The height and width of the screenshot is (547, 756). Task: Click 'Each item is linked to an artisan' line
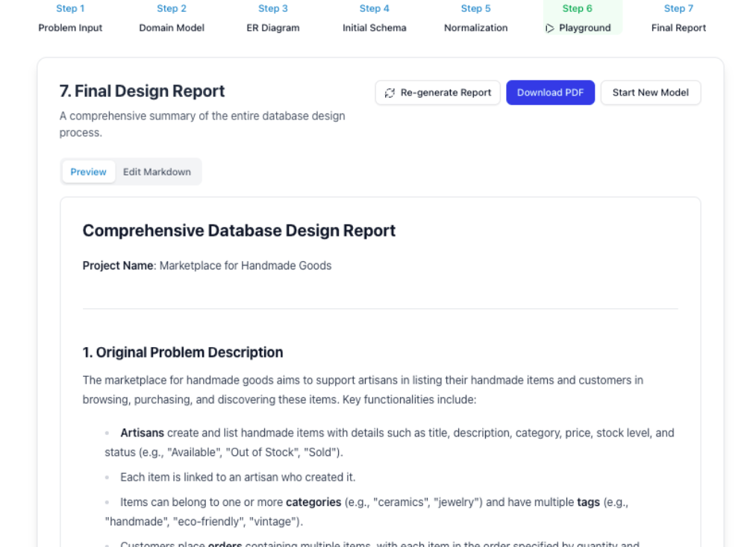point(238,477)
